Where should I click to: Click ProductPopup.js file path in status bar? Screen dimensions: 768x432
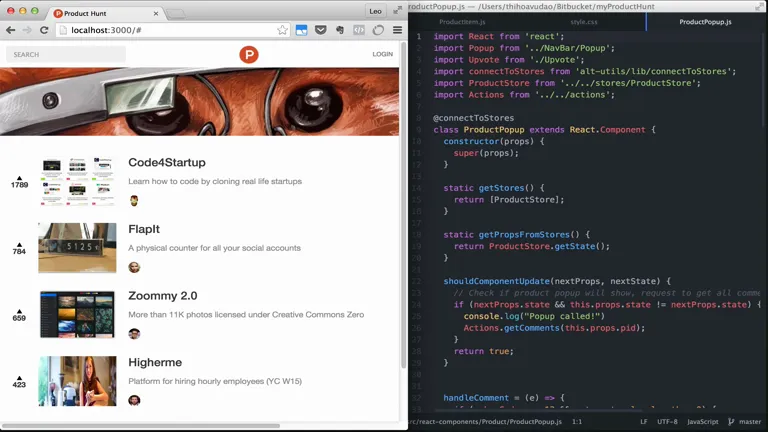pos(485,421)
